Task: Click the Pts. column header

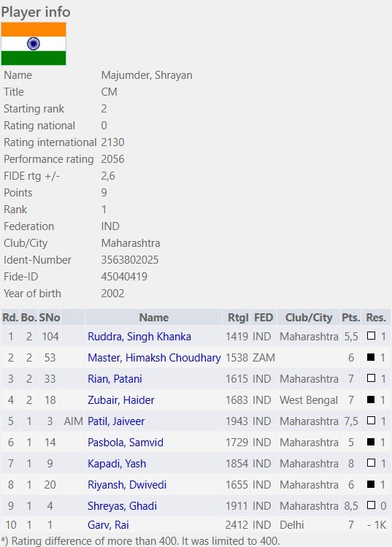Action: click(x=350, y=318)
